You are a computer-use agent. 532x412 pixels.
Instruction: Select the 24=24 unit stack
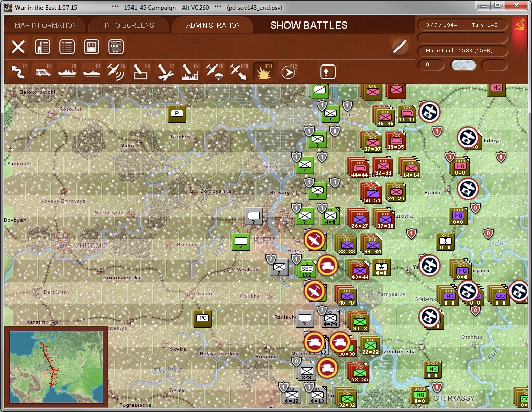[396, 192]
